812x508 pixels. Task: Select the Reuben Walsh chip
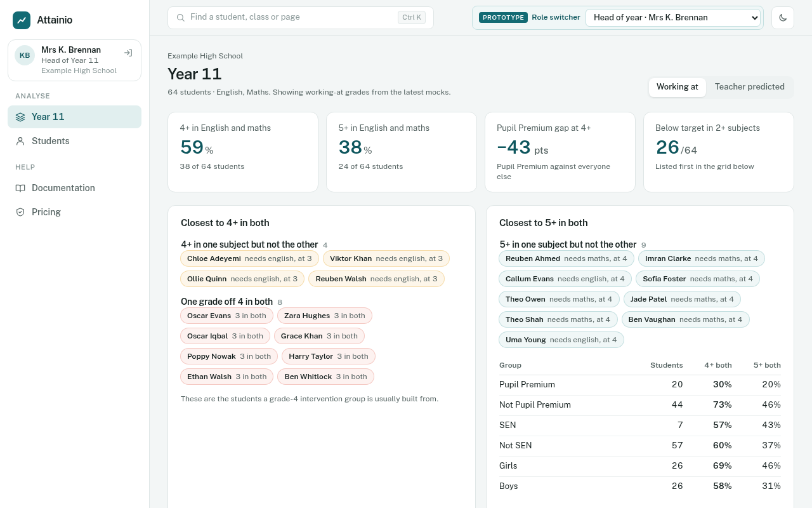click(x=376, y=279)
